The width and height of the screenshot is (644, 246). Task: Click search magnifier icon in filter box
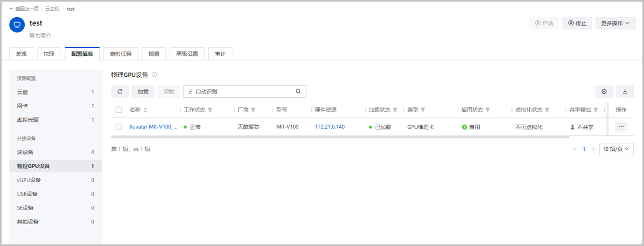pyautogui.click(x=298, y=91)
